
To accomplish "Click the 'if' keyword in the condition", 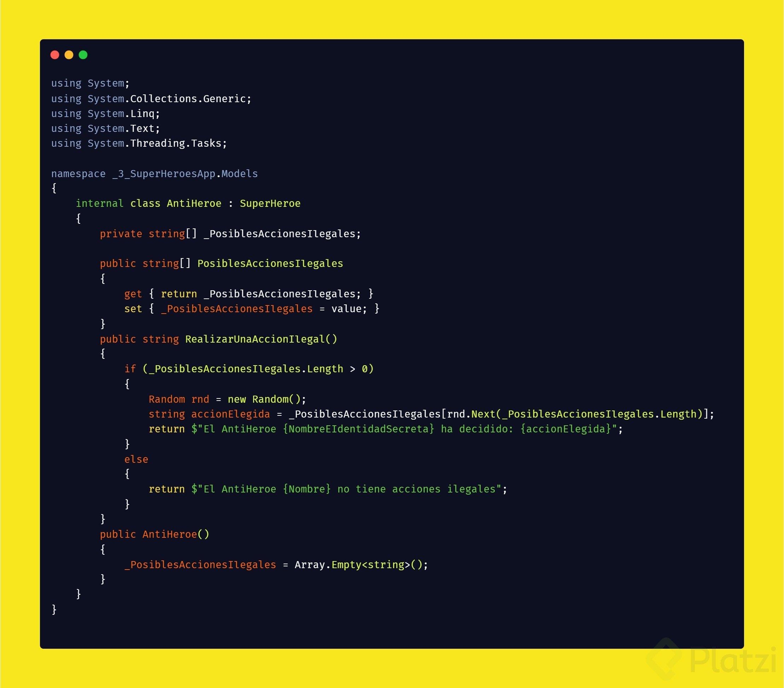I will click(130, 369).
